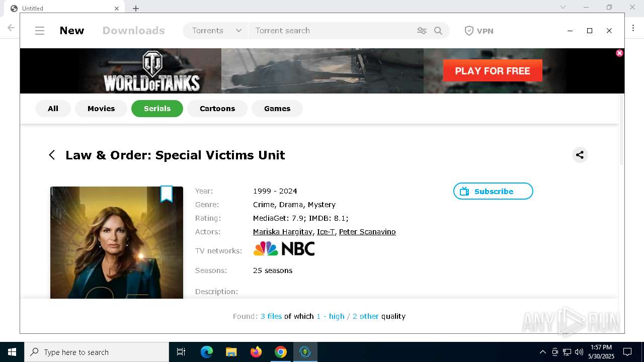Open the World of Tanks logo ad
This screenshot has width=644, height=362.
[x=151, y=71]
